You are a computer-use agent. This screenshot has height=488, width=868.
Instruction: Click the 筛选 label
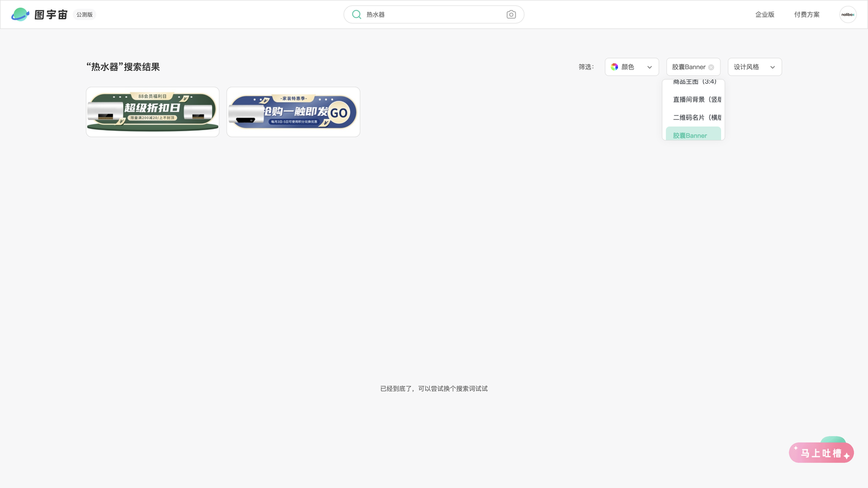[x=586, y=67]
